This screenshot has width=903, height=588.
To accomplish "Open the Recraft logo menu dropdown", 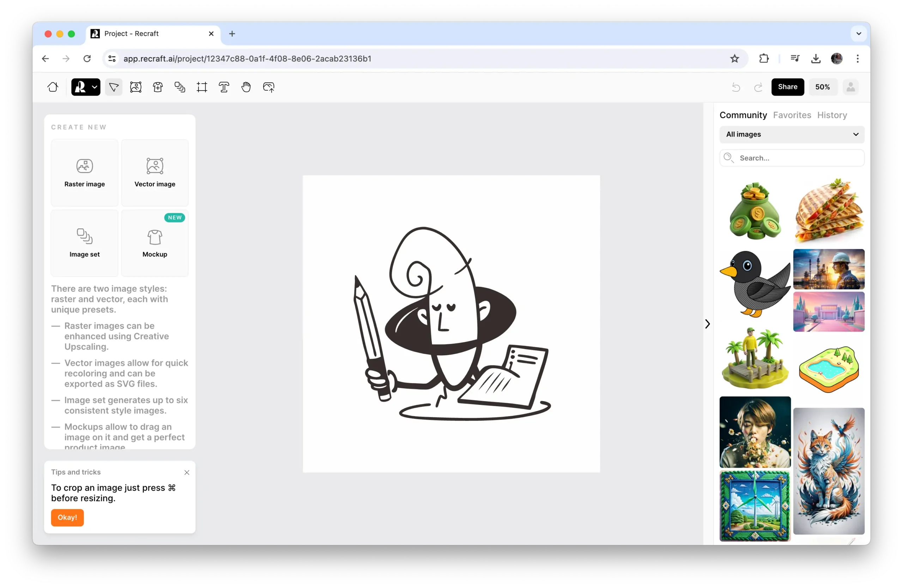I will click(86, 87).
